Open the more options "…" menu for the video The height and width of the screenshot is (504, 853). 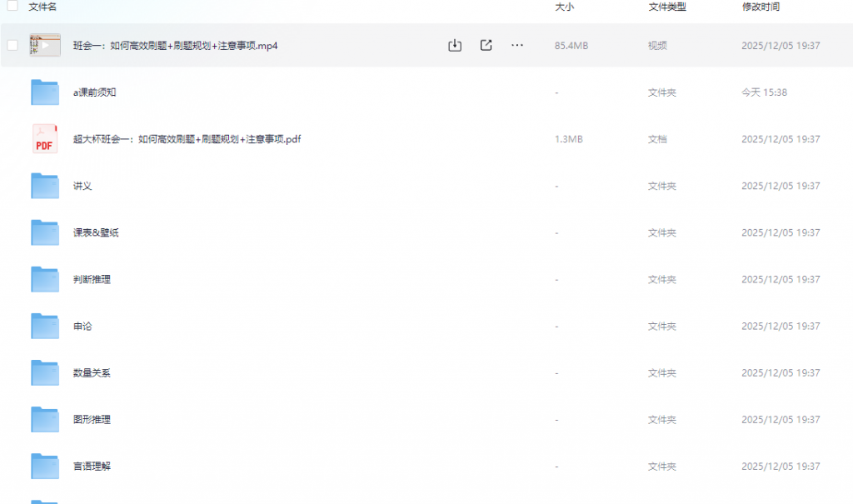point(516,45)
